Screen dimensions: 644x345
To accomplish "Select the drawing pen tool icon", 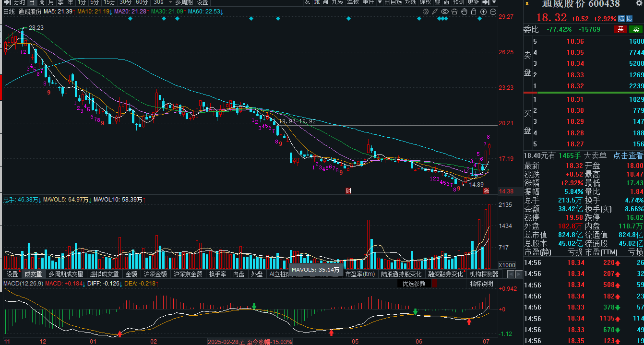I will (x=435, y=12).
